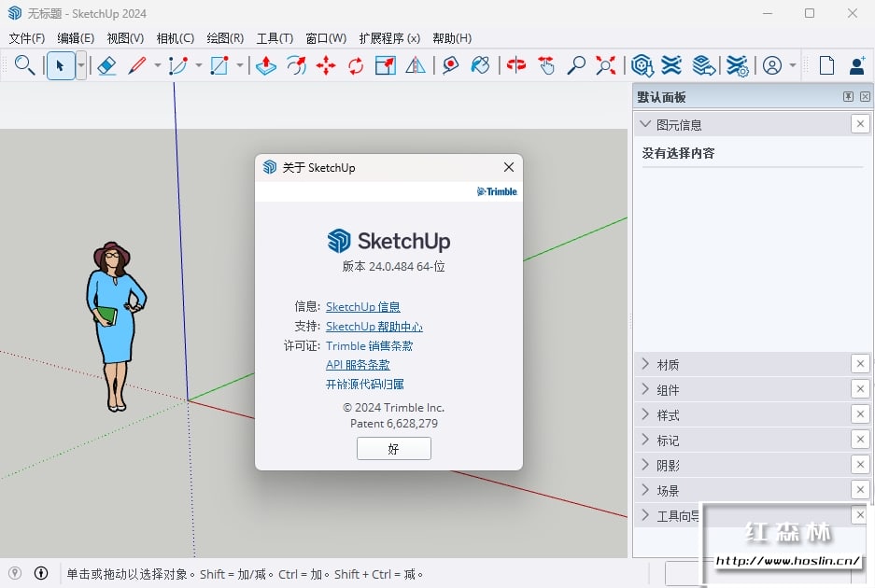Screen dimensions: 875x588
Task: Activate the Offset tool
Action: click(x=296, y=65)
